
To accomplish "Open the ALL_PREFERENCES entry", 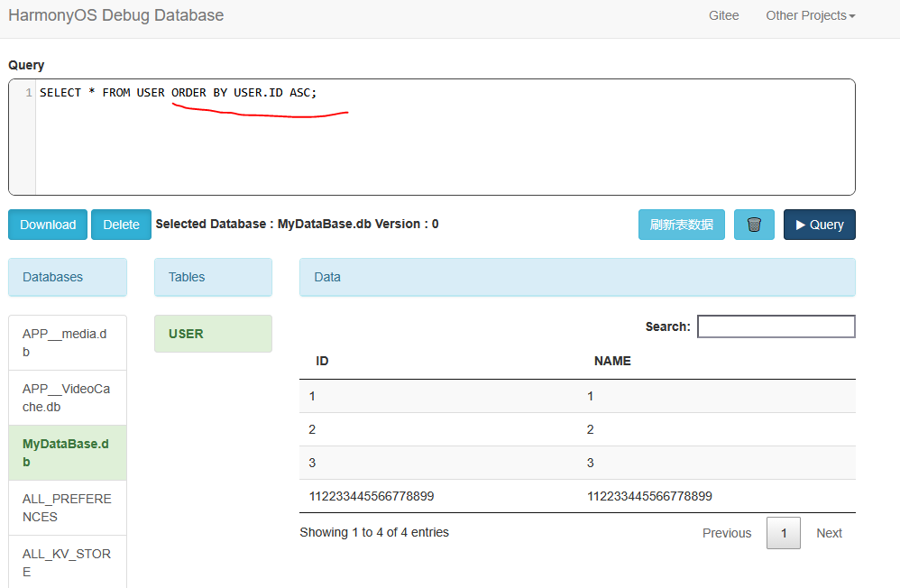I will [x=67, y=508].
